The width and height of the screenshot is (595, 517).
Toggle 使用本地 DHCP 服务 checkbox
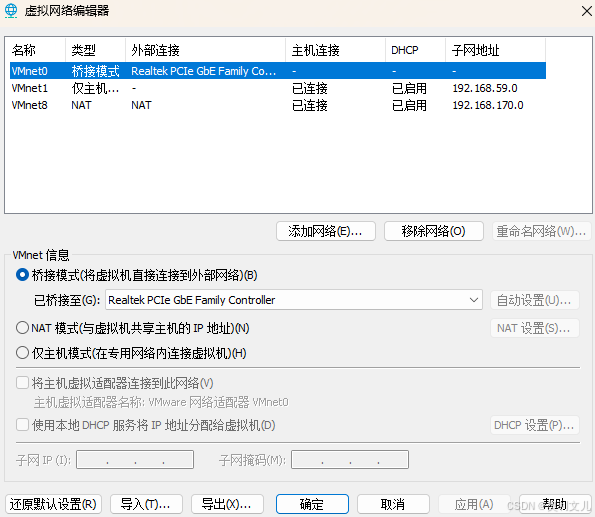pos(22,424)
